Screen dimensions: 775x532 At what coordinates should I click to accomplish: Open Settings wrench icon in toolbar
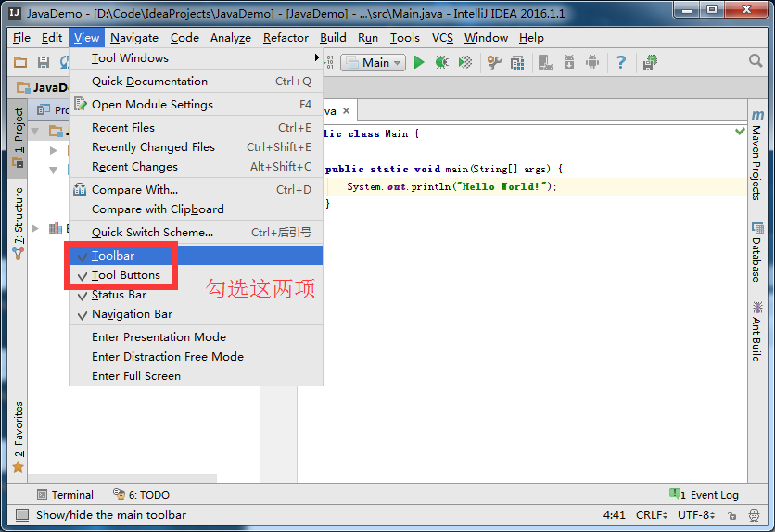[x=494, y=62]
